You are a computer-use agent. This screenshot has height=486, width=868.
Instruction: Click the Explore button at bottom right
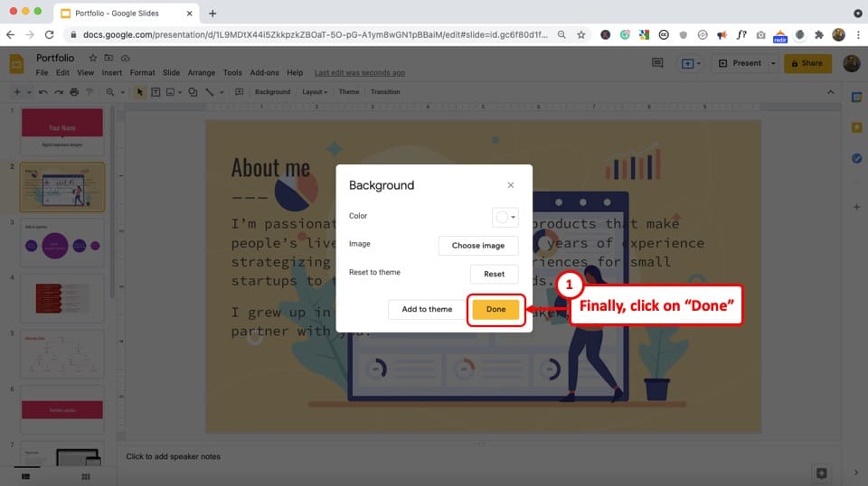pyautogui.click(x=822, y=473)
